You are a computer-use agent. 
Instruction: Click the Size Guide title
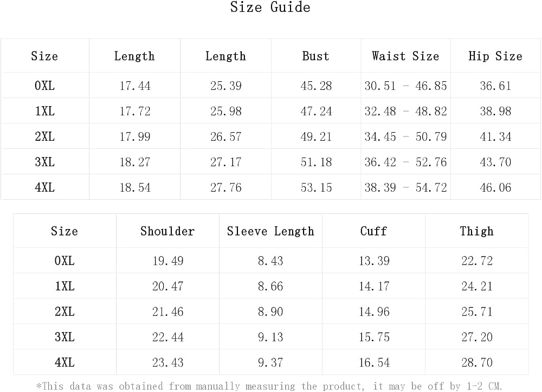pyautogui.click(x=270, y=7)
